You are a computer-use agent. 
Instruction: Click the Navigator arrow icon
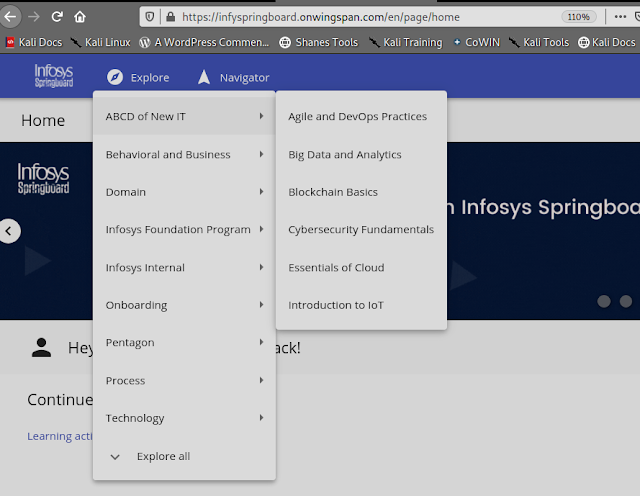[x=204, y=77]
